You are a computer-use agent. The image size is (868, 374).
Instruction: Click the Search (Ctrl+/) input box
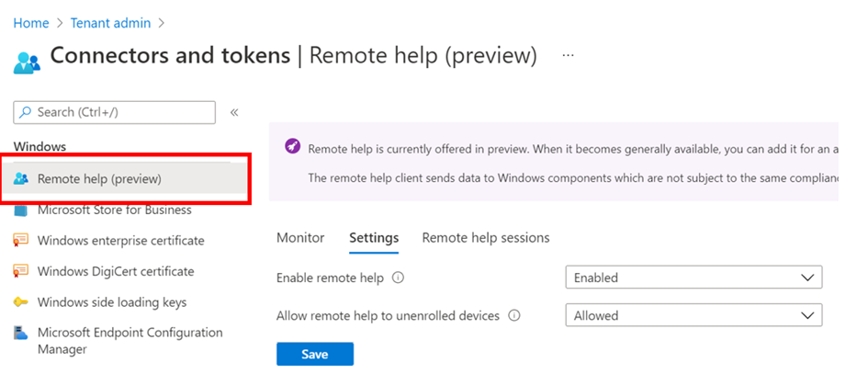(x=115, y=112)
